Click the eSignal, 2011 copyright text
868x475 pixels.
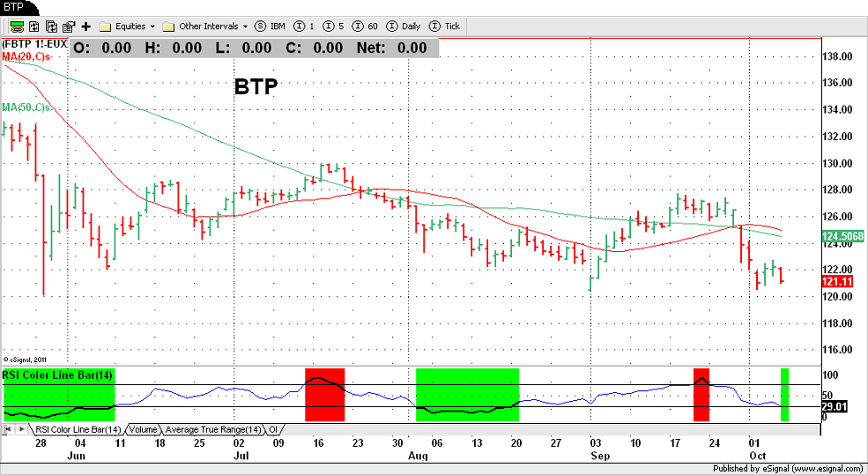point(24,360)
